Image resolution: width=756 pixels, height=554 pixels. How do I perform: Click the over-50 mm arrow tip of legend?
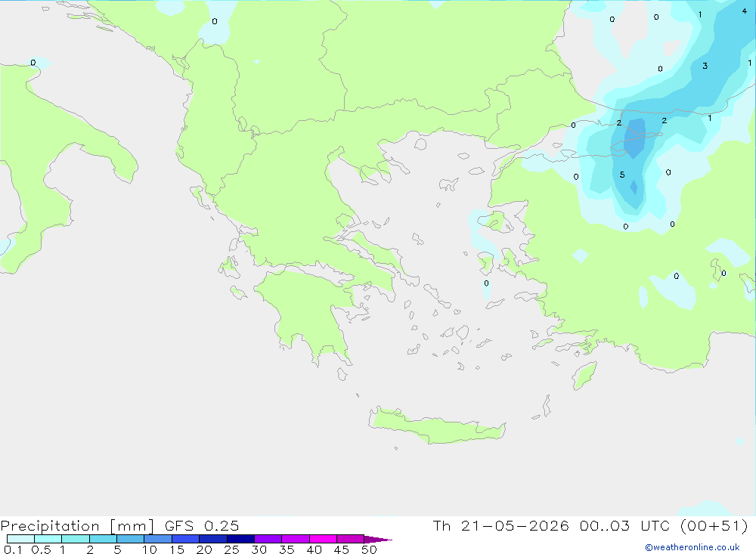378,539
